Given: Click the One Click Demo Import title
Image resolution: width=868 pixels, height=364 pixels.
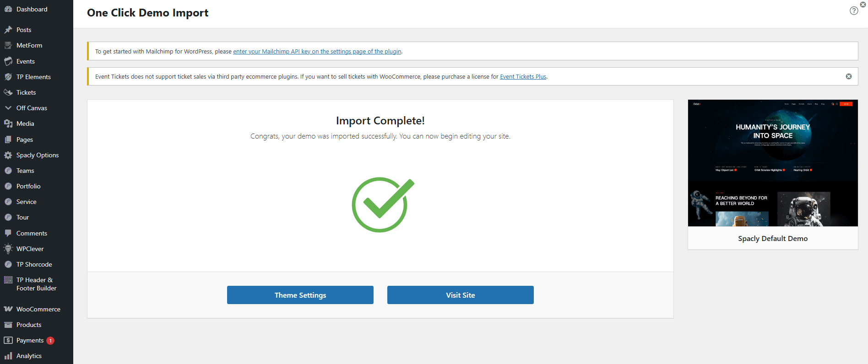Looking at the screenshot, I should (147, 13).
